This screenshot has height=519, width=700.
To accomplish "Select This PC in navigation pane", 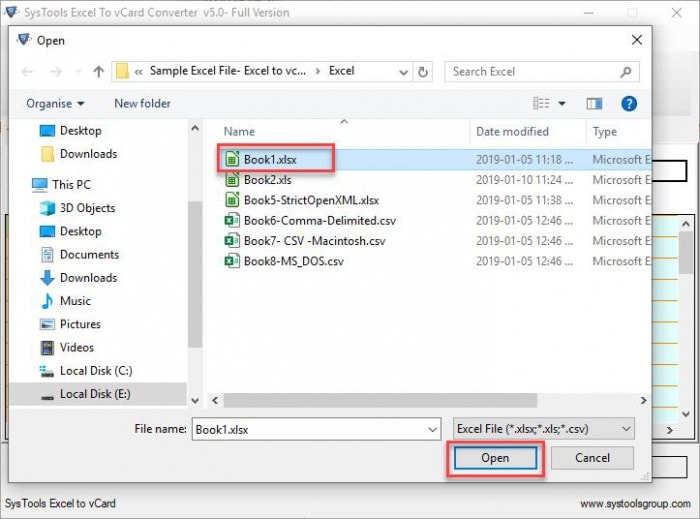I will (71, 184).
